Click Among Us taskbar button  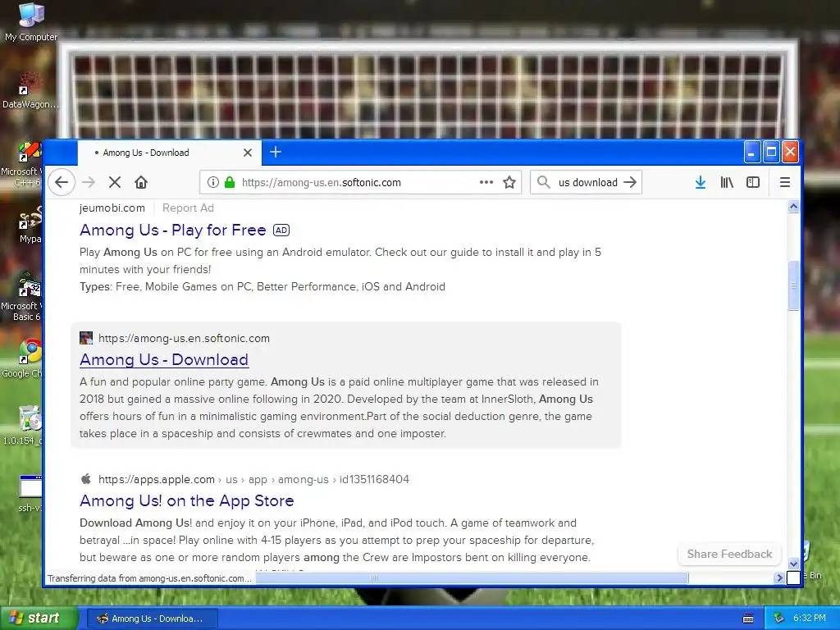point(152,619)
